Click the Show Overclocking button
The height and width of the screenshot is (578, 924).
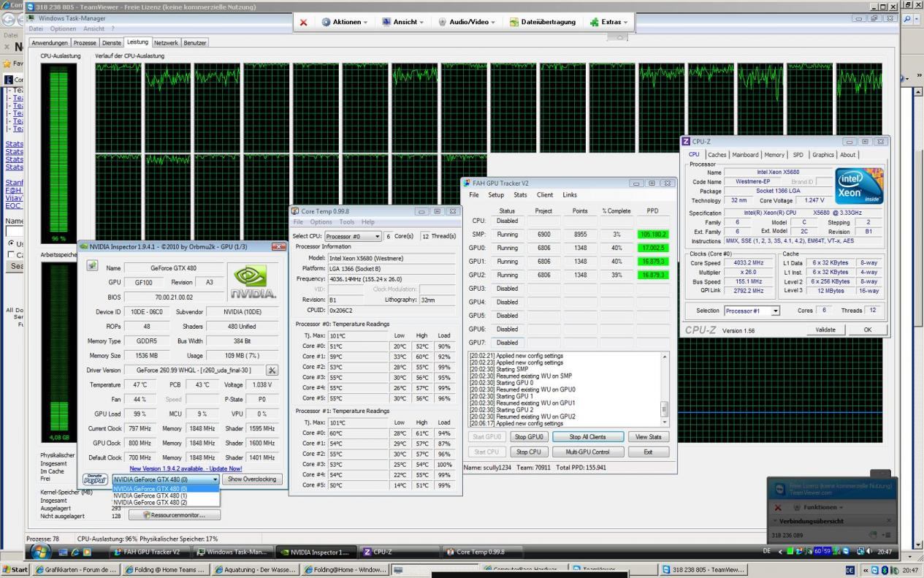(251, 479)
